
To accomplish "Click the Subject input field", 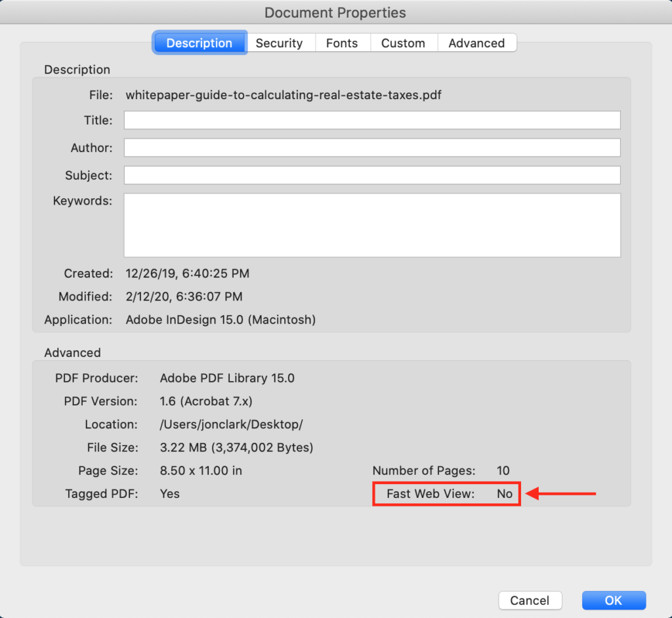I will point(371,175).
